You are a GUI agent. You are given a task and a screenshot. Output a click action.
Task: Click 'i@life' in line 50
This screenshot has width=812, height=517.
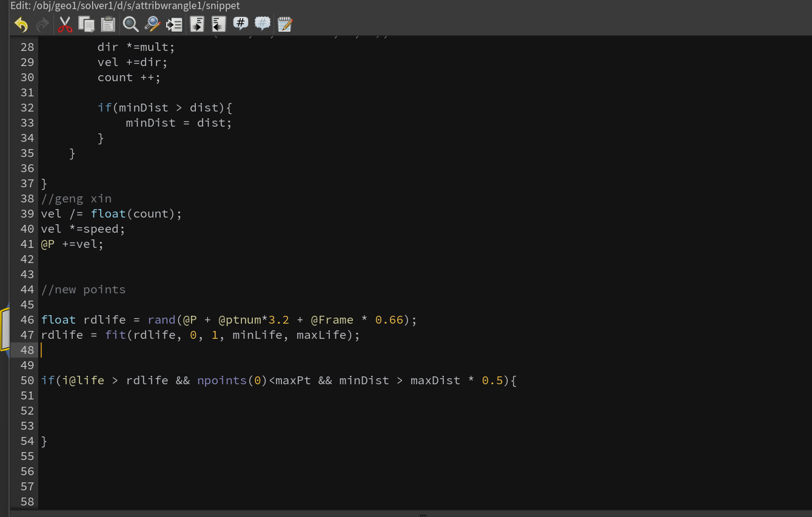[x=83, y=380]
